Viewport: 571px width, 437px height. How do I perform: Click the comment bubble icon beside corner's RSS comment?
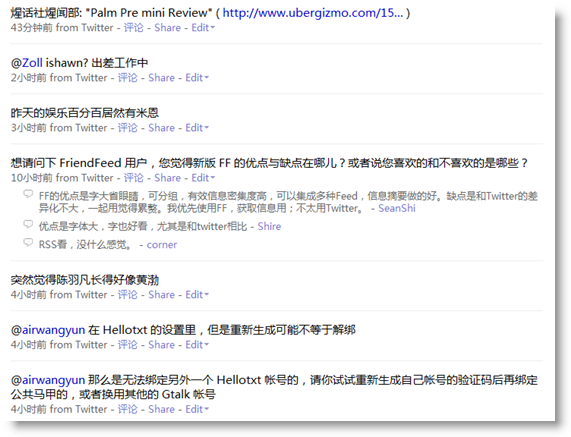28,242
